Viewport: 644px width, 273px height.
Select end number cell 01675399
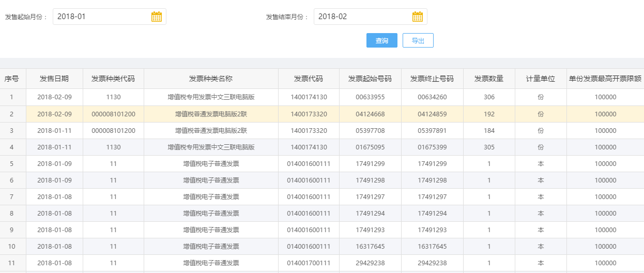coord(432,147)
